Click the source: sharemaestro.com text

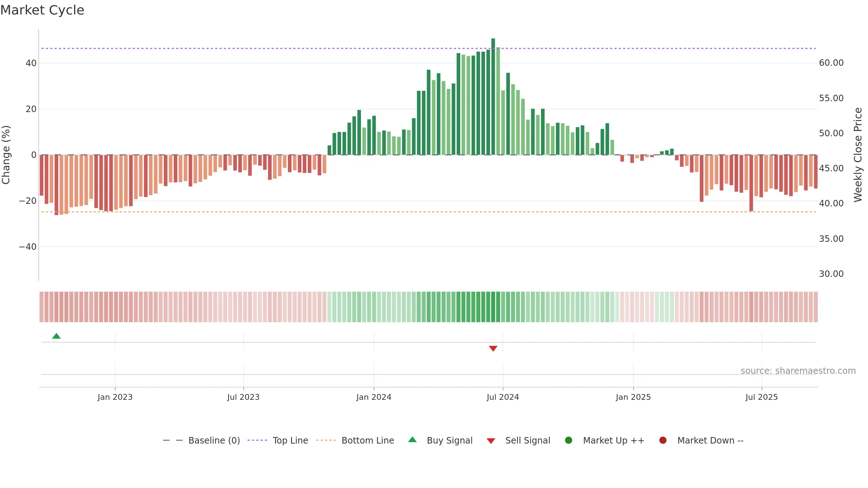pyautogui.click(x=798, y=371)
